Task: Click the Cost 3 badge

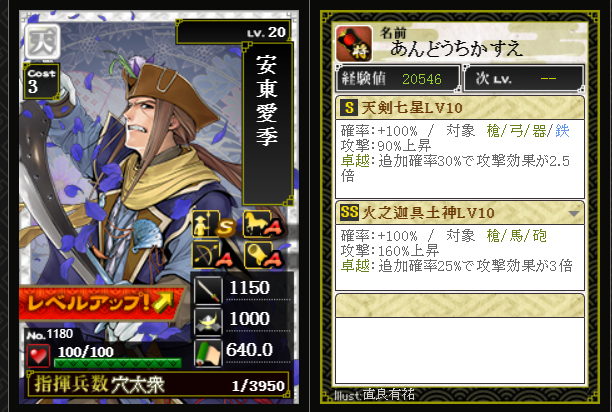Action: click(x=41, y=81)
